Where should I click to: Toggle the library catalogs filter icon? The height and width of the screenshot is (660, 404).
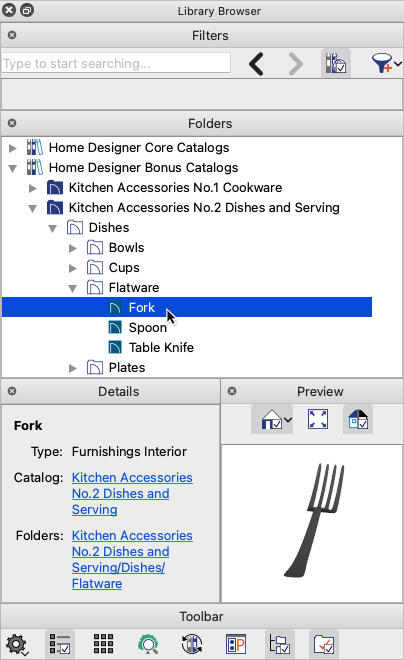tap(335, 64)
